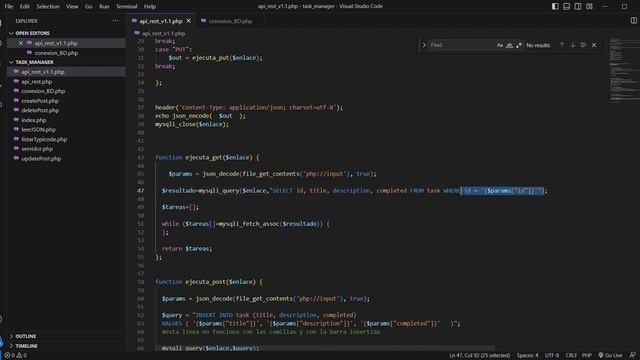Viewport: 640px width, 360px height.
Task: Click the breadcrumb api_rest_v1.1.php
Action: coord(163,33)
